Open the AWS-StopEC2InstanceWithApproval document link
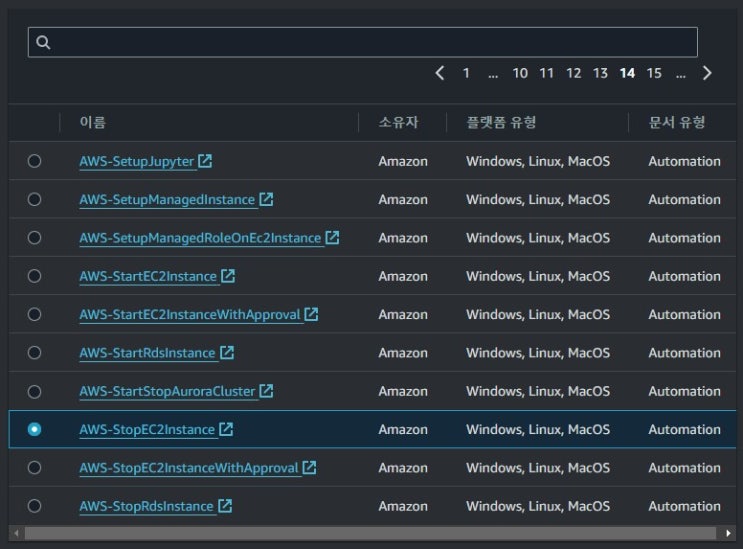The width and height of the screenshot is (743, 549). [x=189, y=468]
